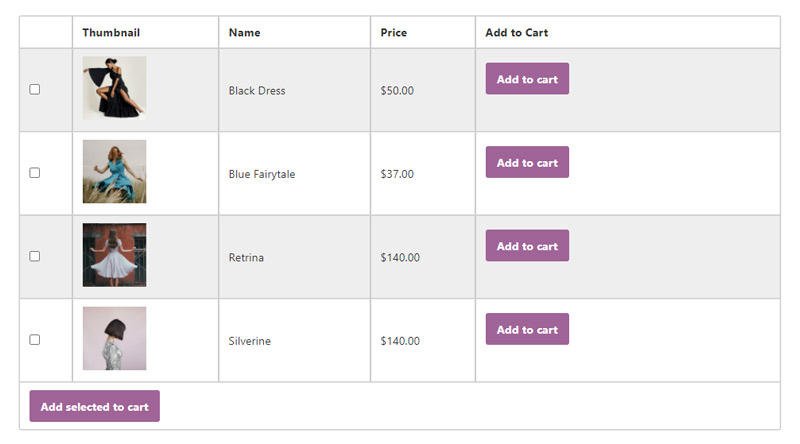Click the Retrina product thumbnail
Screen dimensions: 800x444
[114, 255]
